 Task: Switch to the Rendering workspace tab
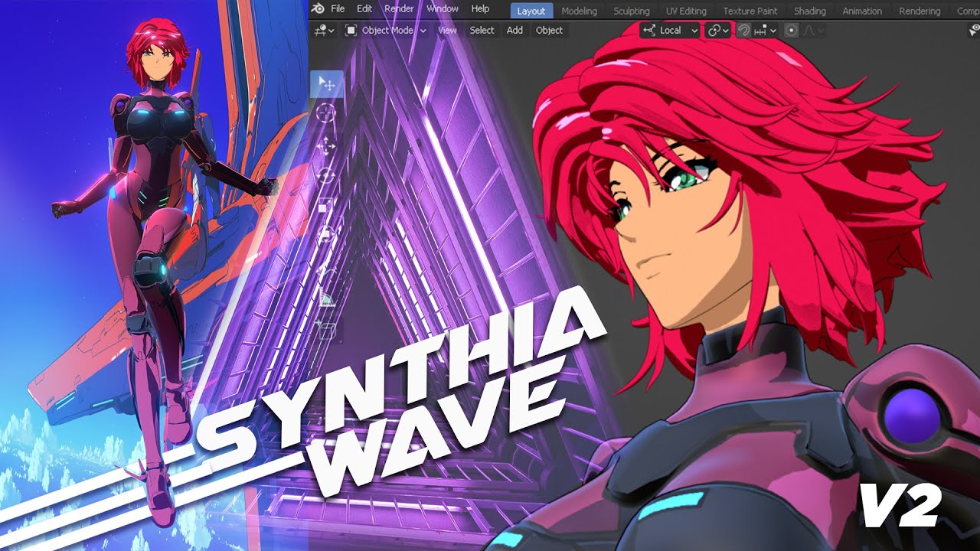tap(920, 11)
